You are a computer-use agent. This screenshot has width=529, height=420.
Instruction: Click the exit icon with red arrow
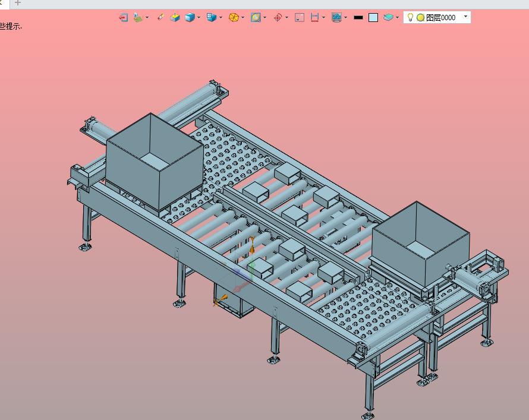click(x=124, y=18)
